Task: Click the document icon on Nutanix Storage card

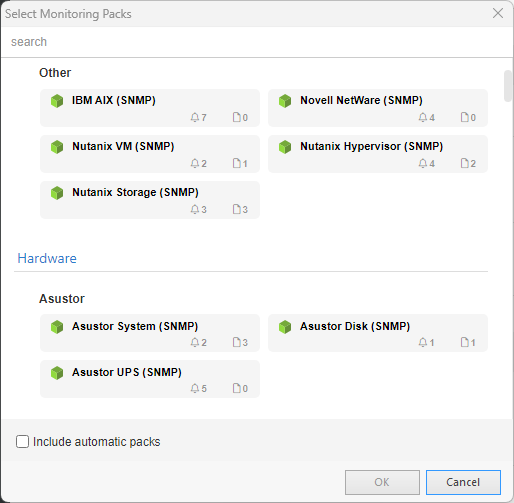Action: [236, 209]
